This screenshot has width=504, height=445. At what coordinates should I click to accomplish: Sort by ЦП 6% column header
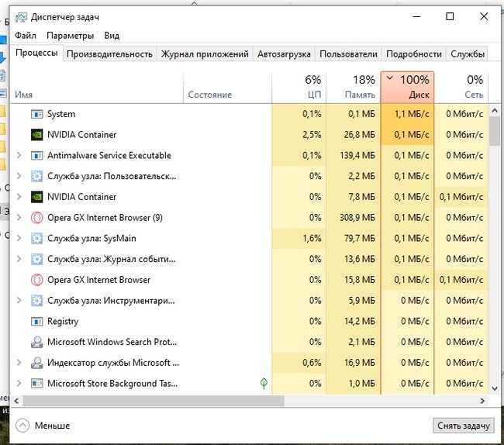click(299, 88)
